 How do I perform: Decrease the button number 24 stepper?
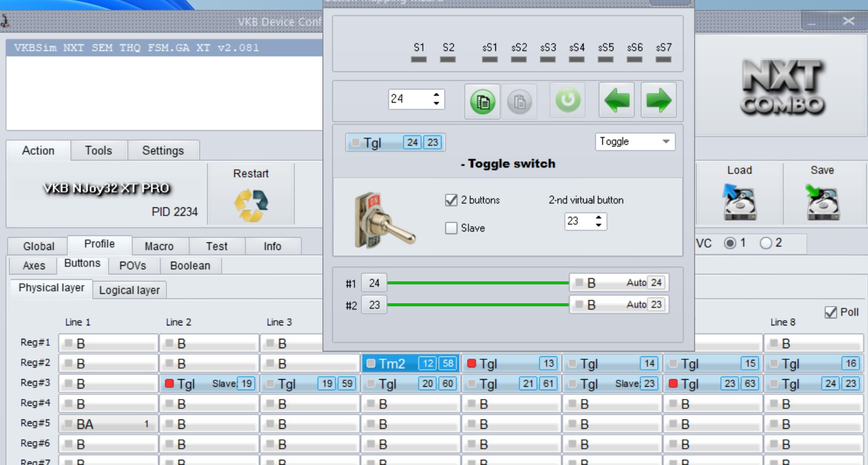pyautogui.click(x=436, y=103)
